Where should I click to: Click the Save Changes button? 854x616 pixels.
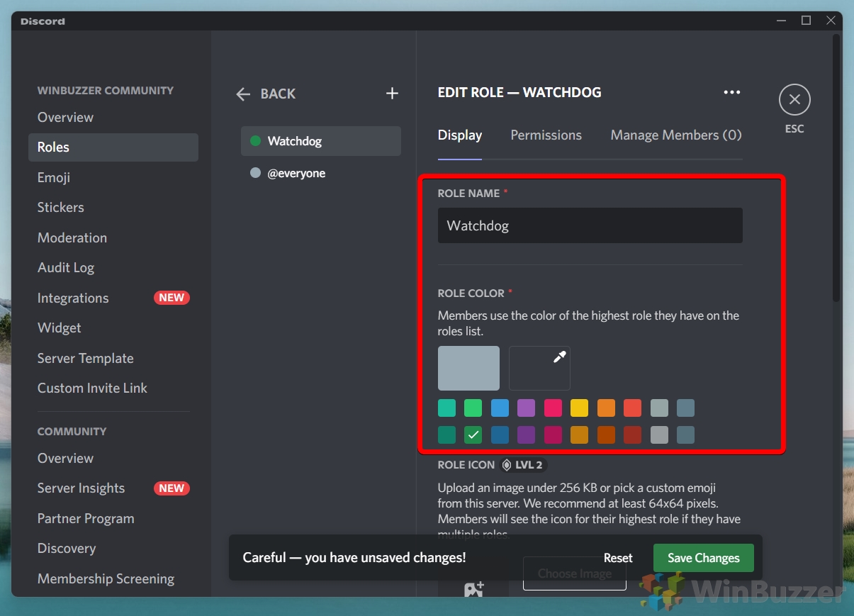(x=703, y=558)
